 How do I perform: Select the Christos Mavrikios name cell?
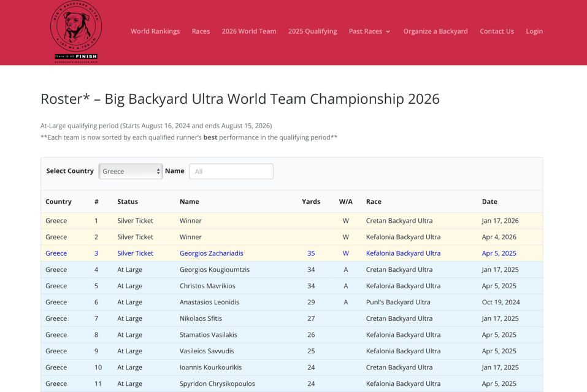coord(207,286)
